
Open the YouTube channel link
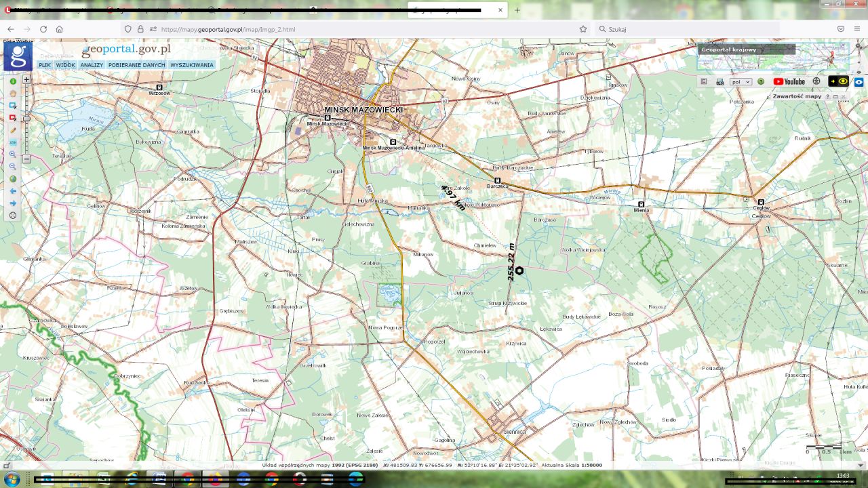point(789,81)
